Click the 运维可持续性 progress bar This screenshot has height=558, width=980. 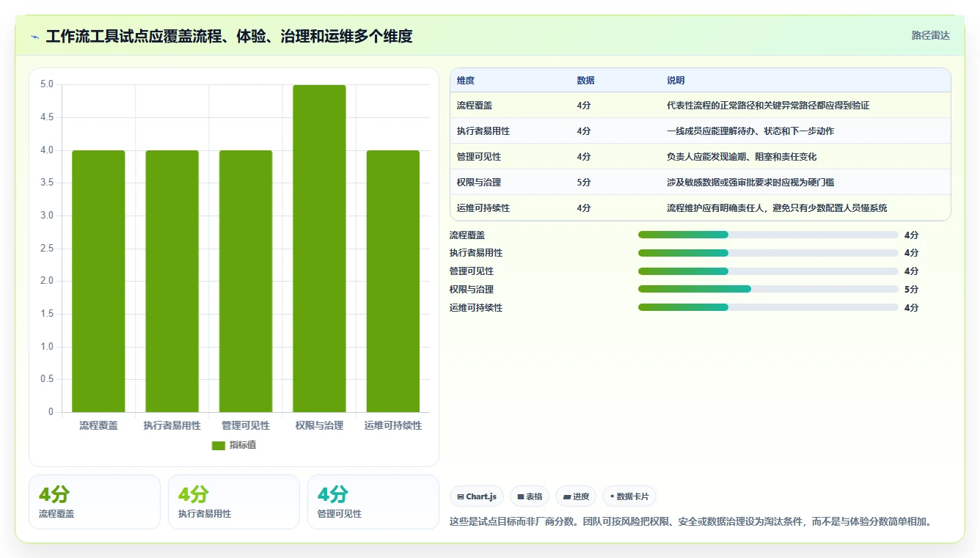pos(768,307)
